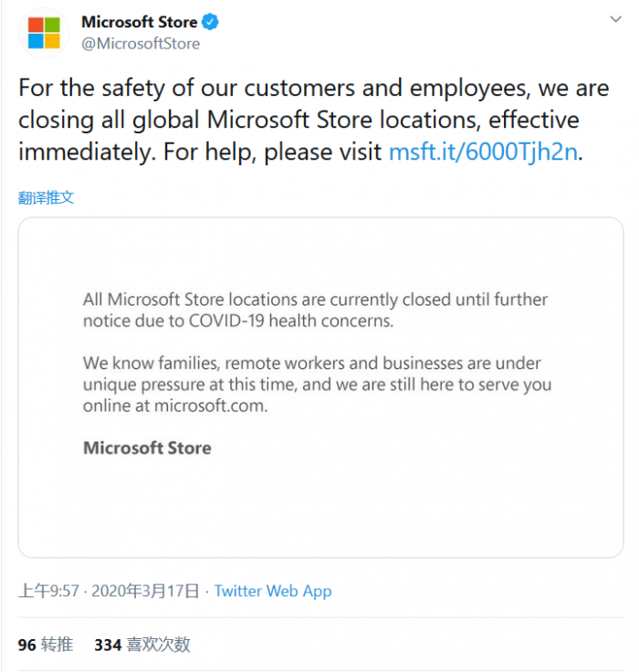The image size is (639, 672).
Task: View the 96 转推 retweets list
Action: pyautogui.click(x=45, y=645)
